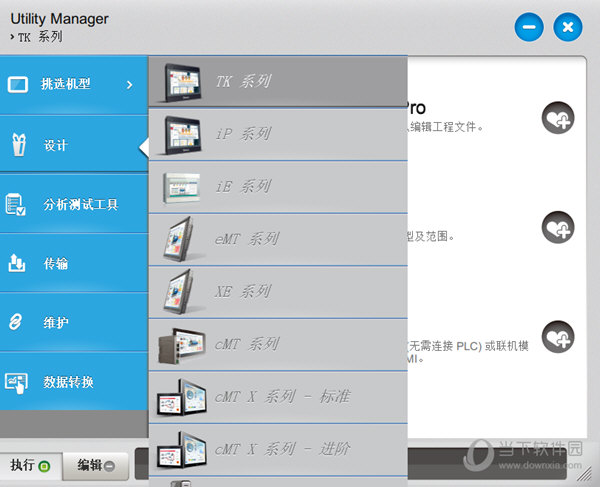Click the download tray icon for 传输
This screenshot has height=487, width=600.
[17, 263]
